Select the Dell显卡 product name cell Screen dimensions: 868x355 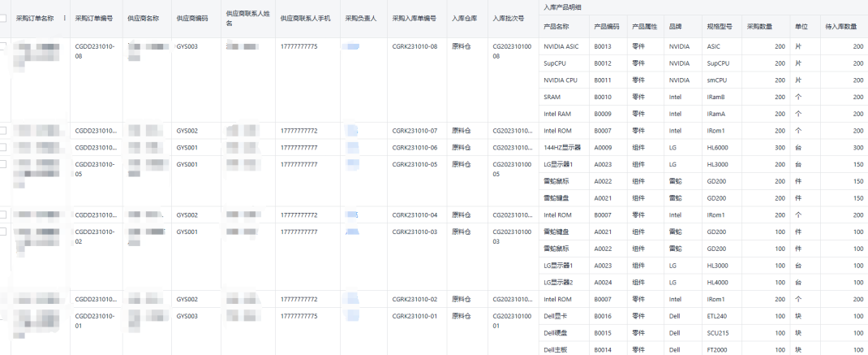pyautogui.click(x=556, y=316)
